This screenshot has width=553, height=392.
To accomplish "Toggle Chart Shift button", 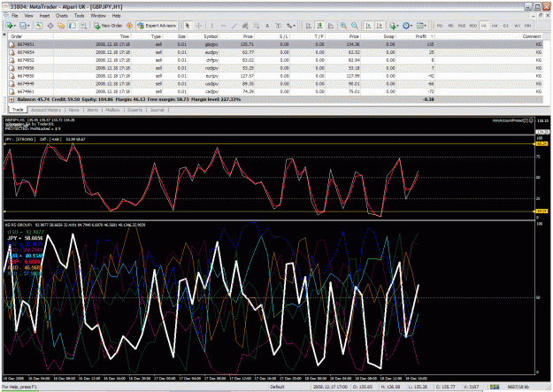I will 380,26.
